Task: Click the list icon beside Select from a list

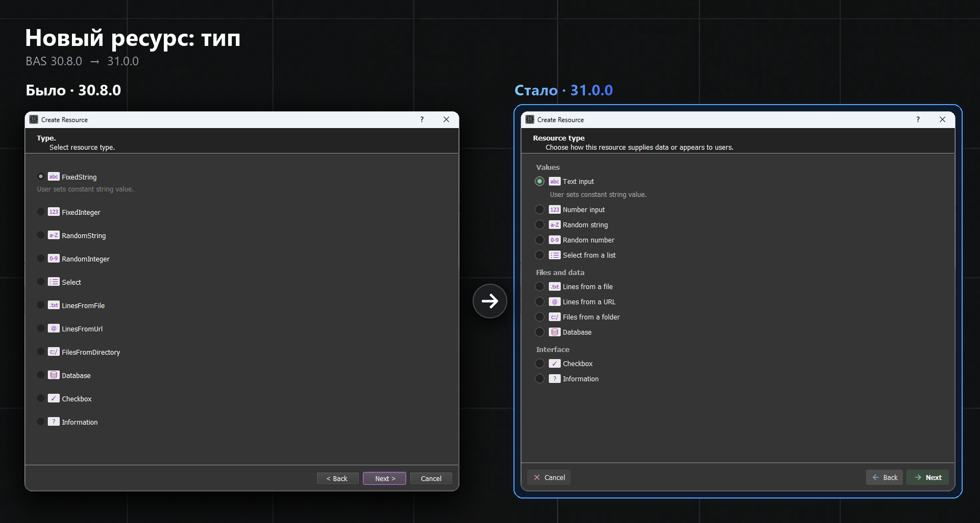Action: (555, 255)
